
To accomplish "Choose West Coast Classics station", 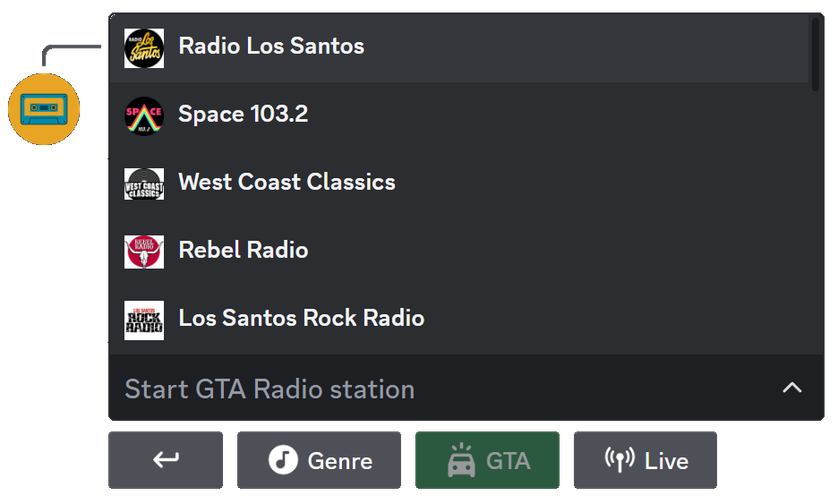I will [460, 184].
